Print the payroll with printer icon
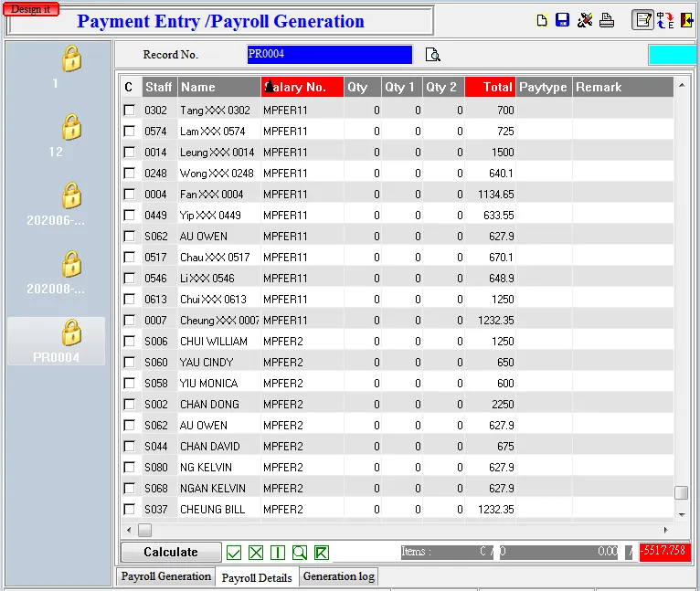This screenshot has width=700, height=591. click(x=607, y=21)
